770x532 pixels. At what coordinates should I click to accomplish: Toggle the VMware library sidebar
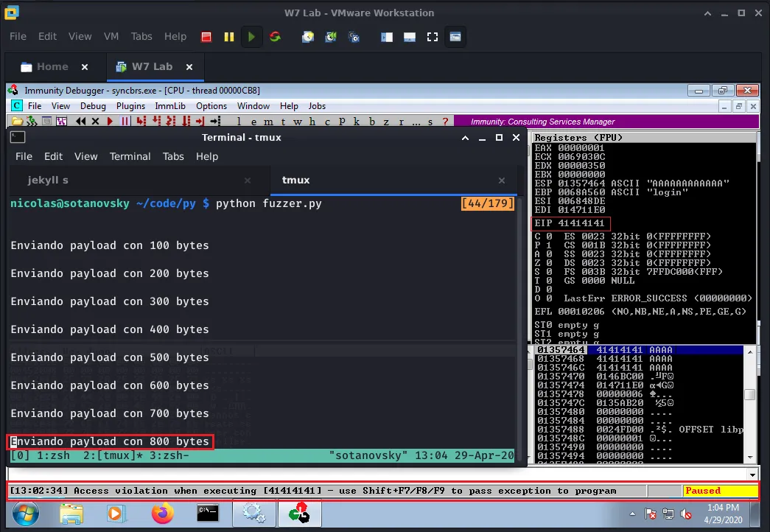point(387,37)
